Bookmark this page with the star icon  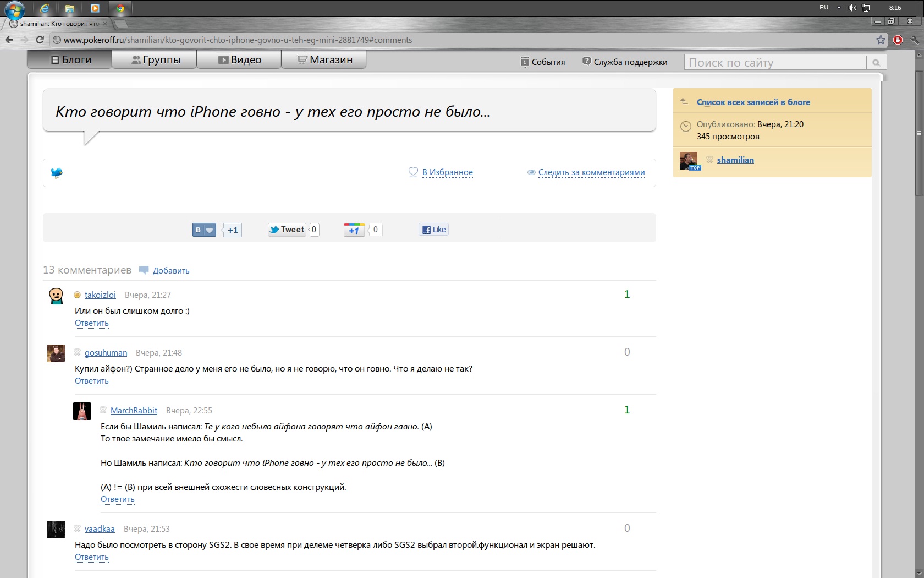(881, 40)
